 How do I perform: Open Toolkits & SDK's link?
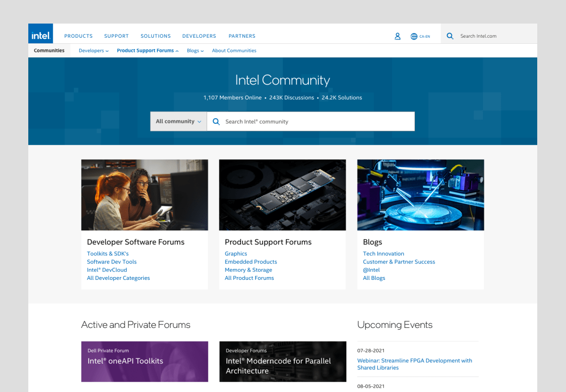click(108, 253)
